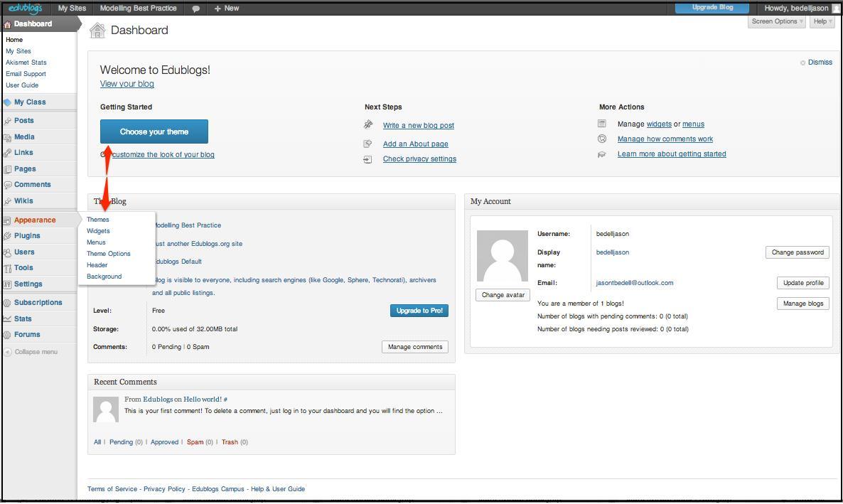Click the Update profile button

[x=803, y=283]
